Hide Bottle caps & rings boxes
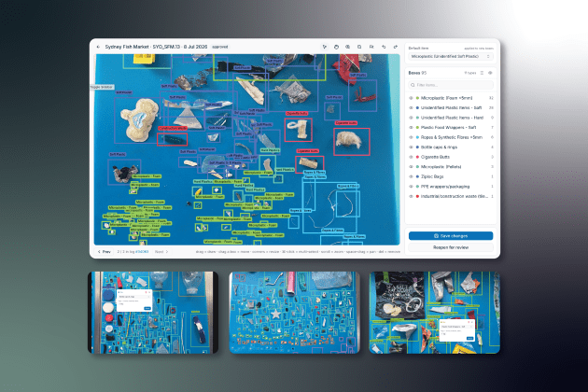The image size is (588, 392). (411, 147)
